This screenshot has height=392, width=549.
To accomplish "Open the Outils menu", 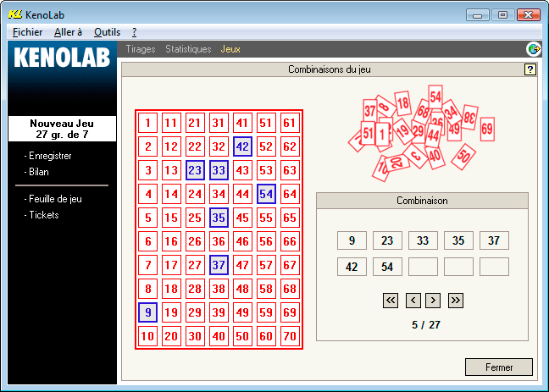I will [107, 31].
